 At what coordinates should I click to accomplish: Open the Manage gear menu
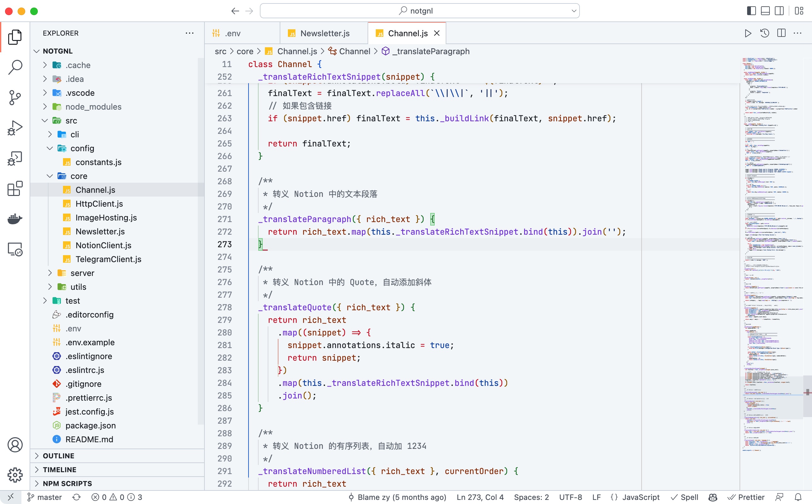(x=15, y=475)
